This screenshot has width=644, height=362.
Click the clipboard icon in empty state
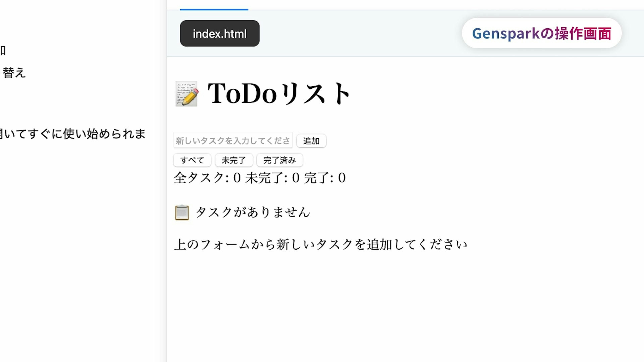click(x=182, y=213)
